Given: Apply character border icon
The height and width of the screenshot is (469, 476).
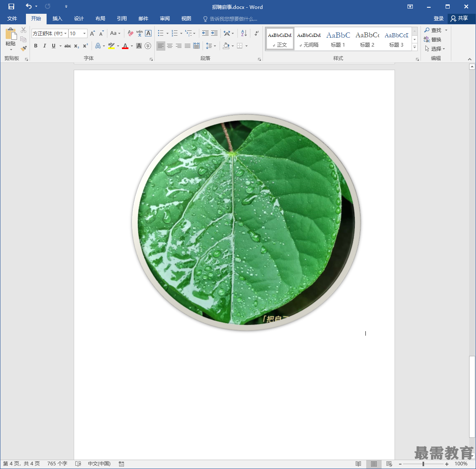Looking at the screenshot, I should 148,33.
